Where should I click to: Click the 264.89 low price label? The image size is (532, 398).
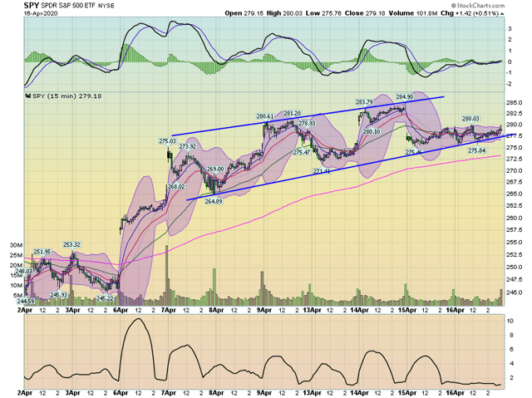pyautogui.click(x=214, y=201)
